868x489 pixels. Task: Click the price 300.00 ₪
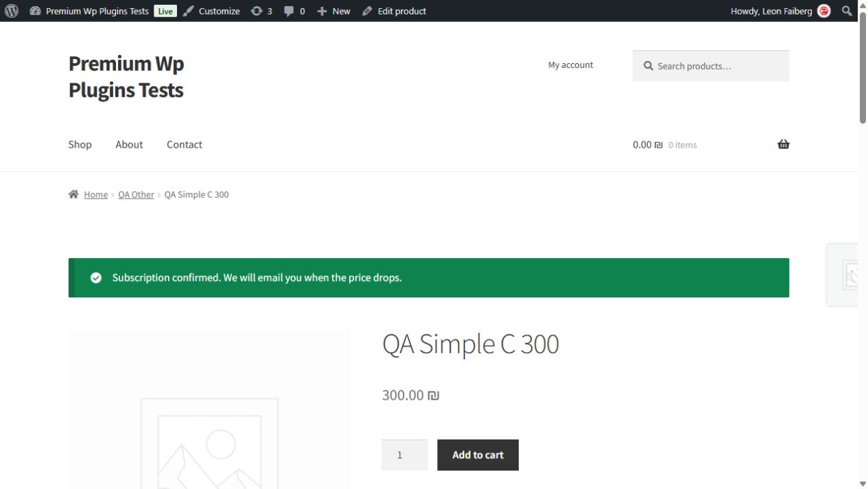click(410, 395)
